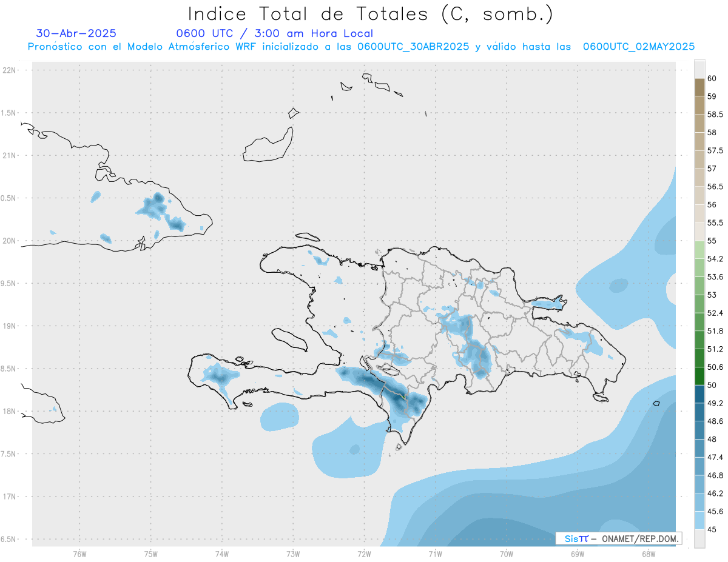The height and width of the screenshot is (562, 728).
Task: Pick the dark blue swatch between 49.2 and 50
Action: coord(699,394)
